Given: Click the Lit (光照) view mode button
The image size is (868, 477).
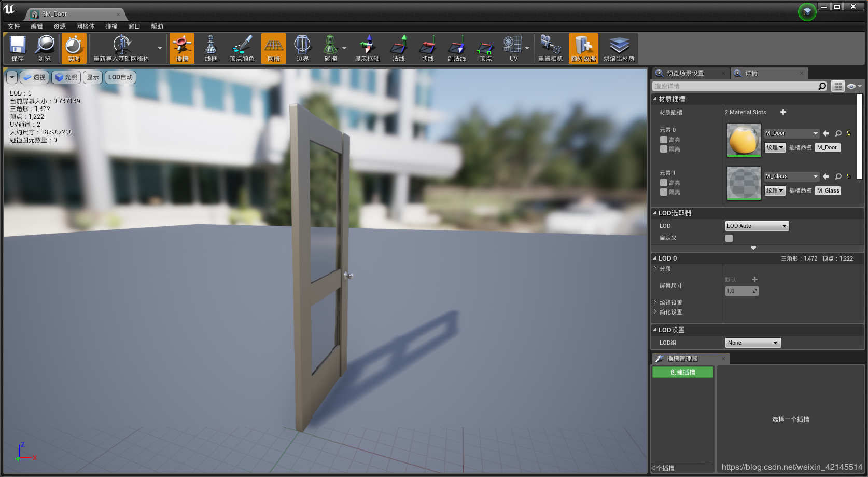Looking at the screenshot, I should point(66,77).
